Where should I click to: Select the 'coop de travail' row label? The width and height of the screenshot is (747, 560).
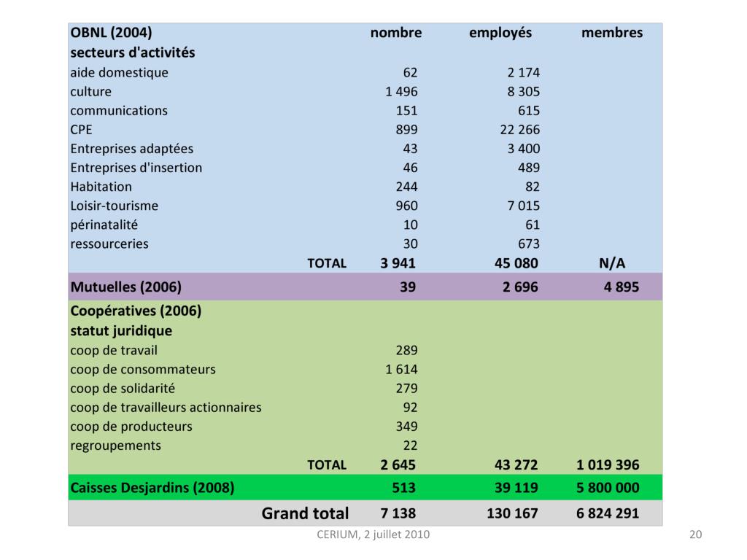113,351
